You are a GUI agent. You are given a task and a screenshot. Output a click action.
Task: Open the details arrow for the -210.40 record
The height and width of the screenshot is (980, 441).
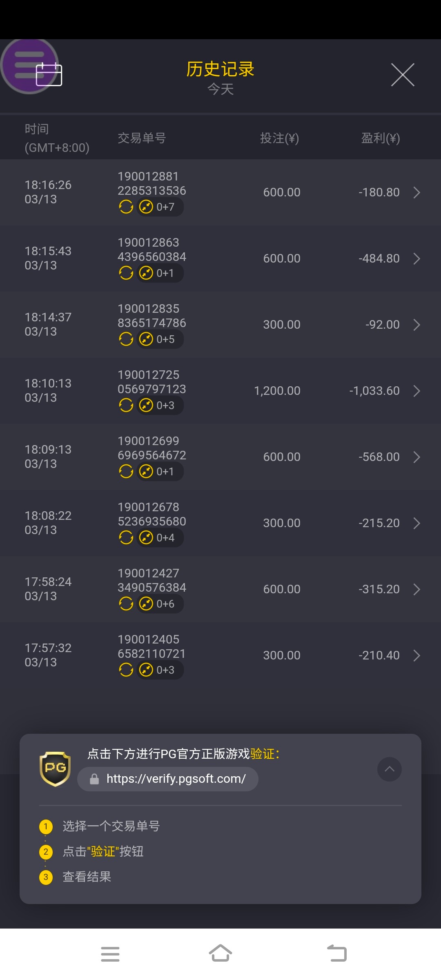tap(416, 655)
